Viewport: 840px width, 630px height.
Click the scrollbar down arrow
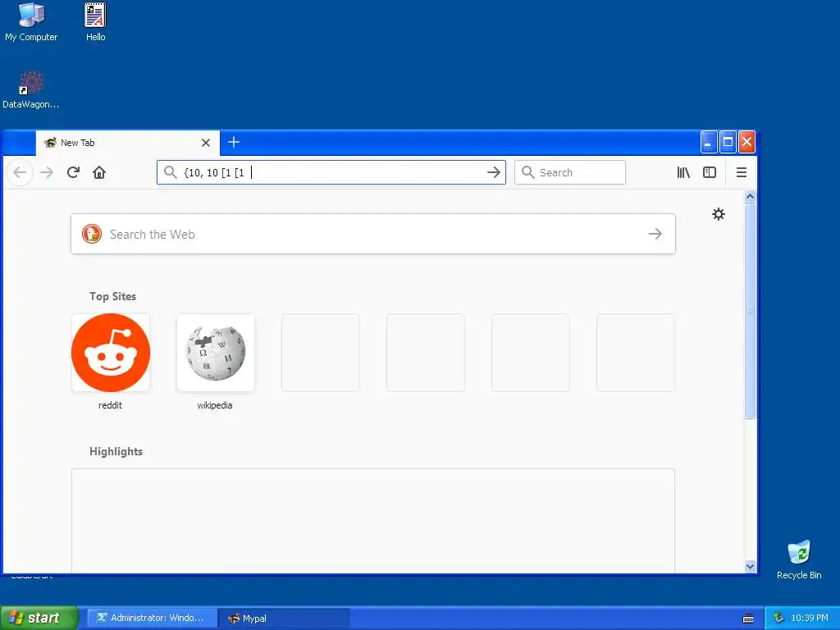click(x=750, y=566)
